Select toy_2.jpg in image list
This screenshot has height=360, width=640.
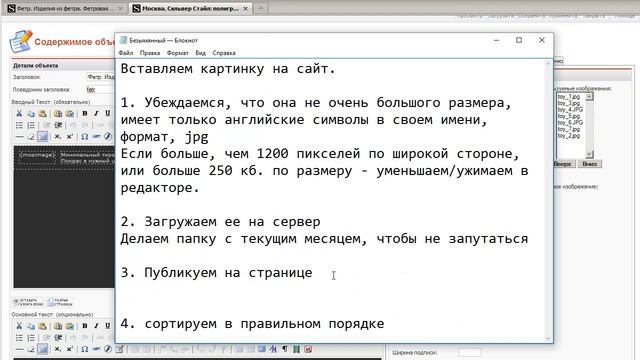(569, 136)
